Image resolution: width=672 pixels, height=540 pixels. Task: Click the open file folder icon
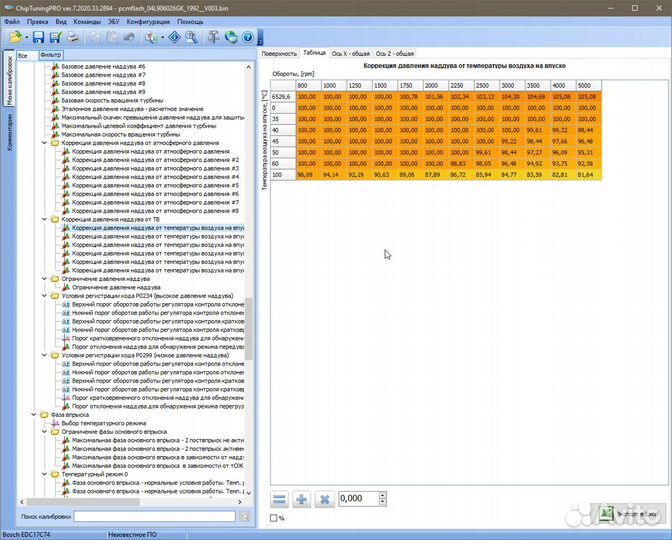click(x=17, y=37)
